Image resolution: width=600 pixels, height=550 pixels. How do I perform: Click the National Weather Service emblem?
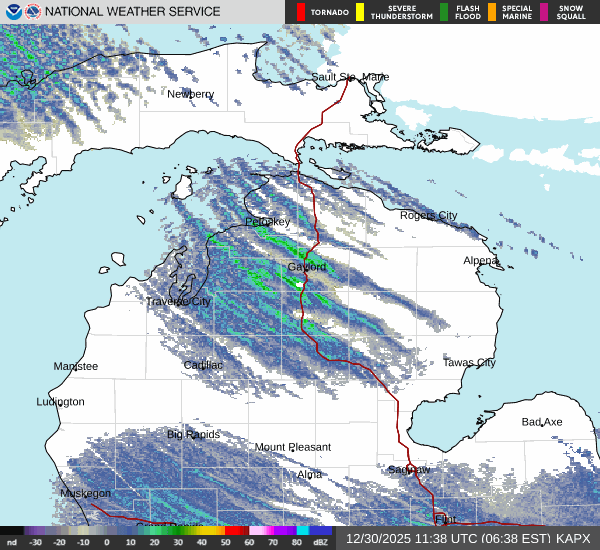33,12
